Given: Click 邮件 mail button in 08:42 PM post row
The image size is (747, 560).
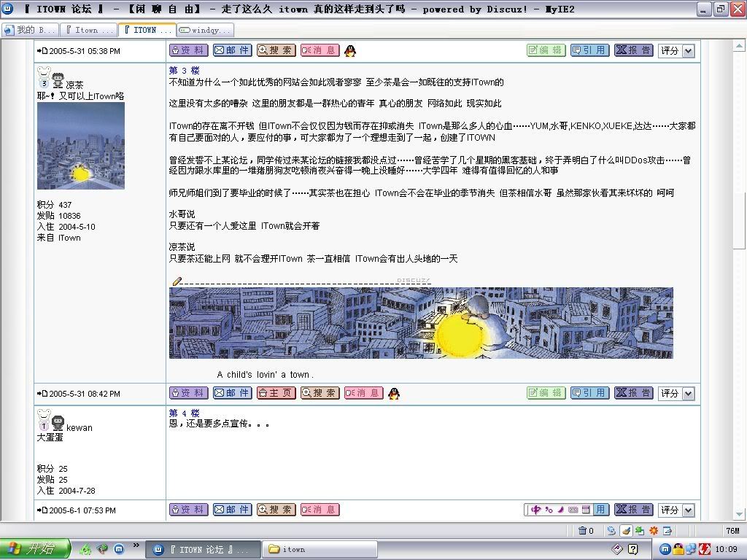Looking at the screenshot, I should coord(233,393).
